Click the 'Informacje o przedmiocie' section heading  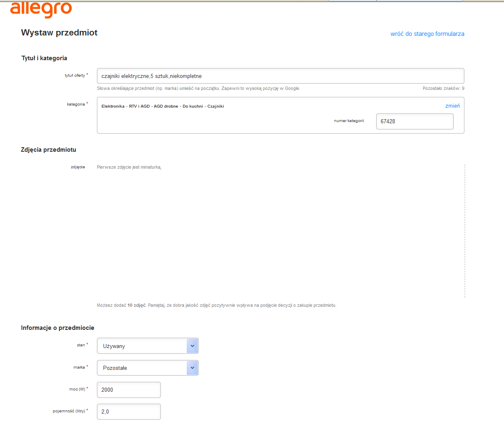[x=58, y=328]
